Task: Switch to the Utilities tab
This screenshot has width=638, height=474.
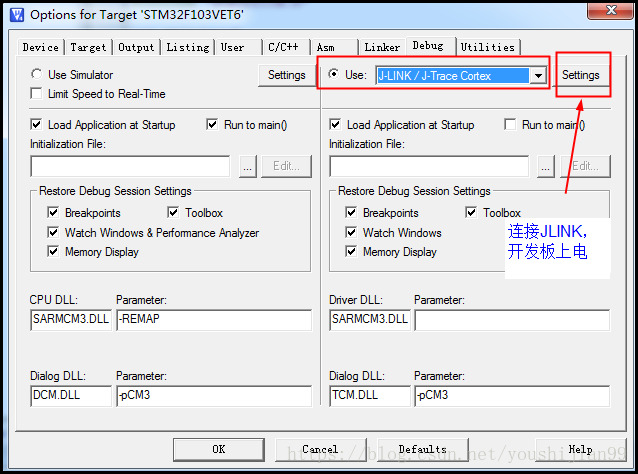Action: tap(488, 47)
